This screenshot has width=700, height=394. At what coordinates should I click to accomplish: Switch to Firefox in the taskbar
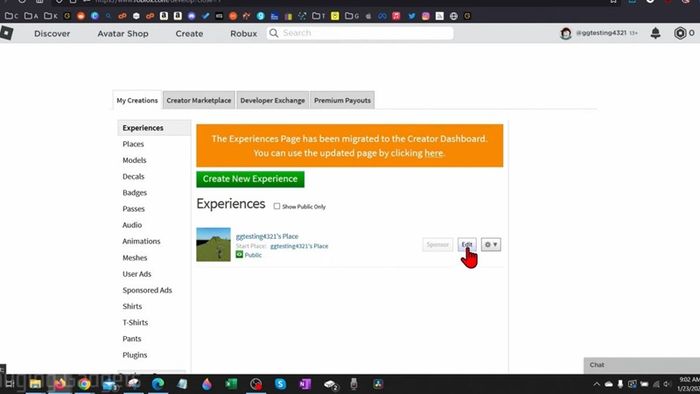click(59, 384)
